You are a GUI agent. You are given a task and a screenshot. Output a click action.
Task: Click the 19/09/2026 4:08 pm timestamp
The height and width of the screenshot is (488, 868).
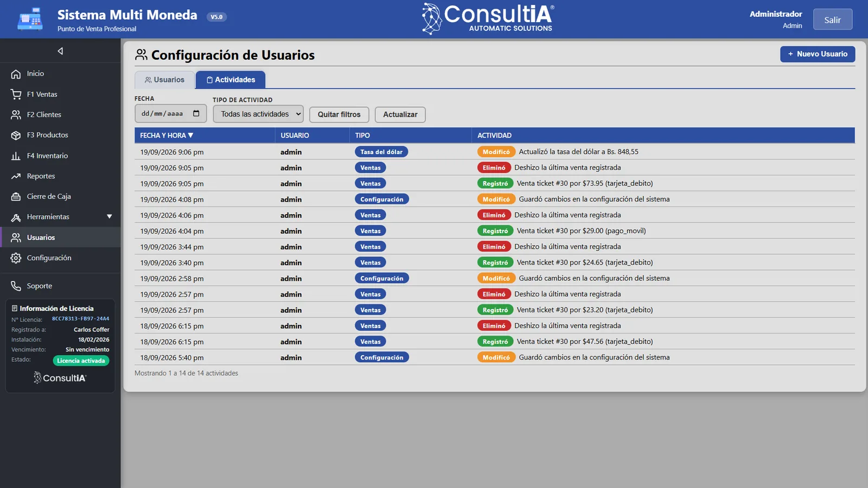[172, 200]
